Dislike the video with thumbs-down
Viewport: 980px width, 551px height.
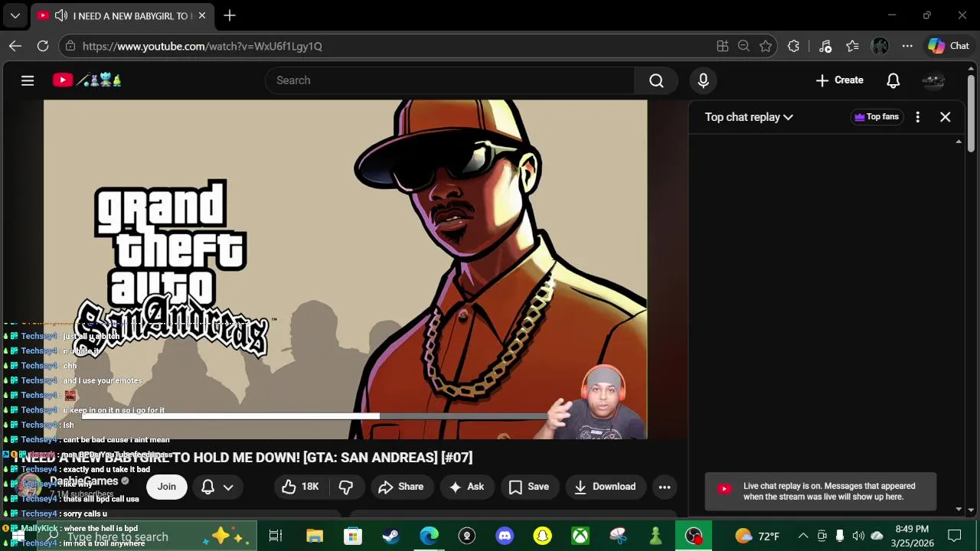(x=346, y=487)
